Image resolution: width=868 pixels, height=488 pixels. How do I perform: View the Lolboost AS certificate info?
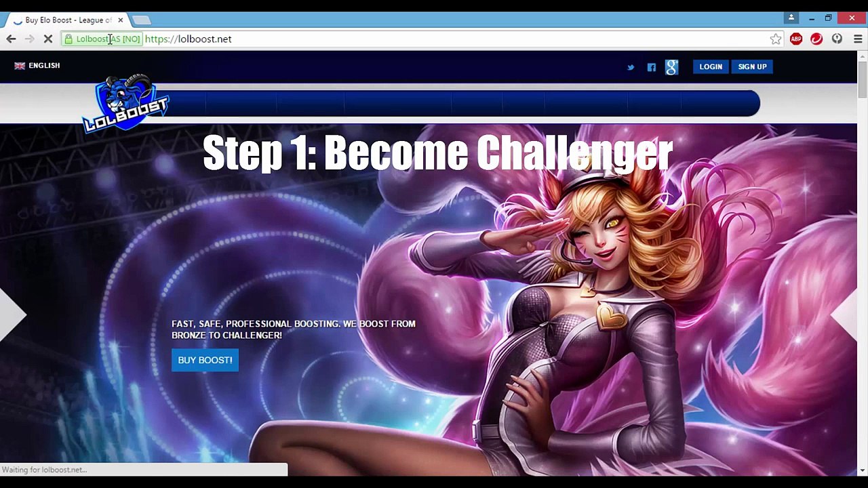tap(102, 39)
